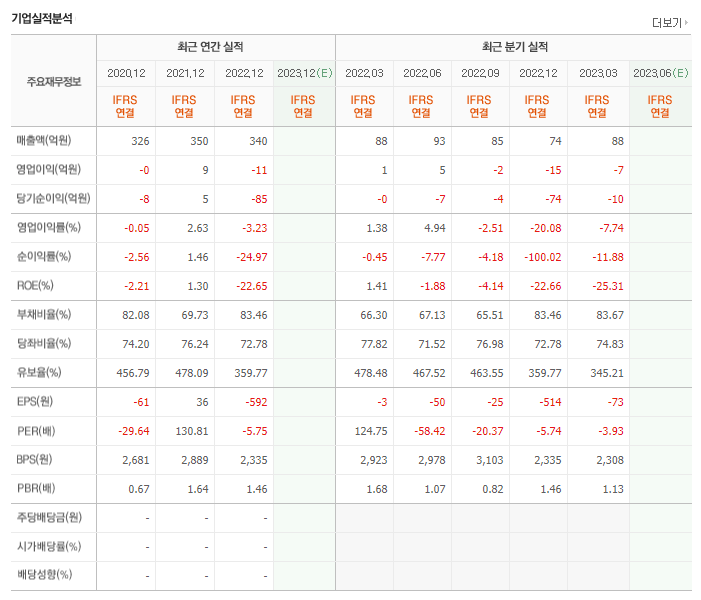Click the 2022.03 column header

(364, 73)
